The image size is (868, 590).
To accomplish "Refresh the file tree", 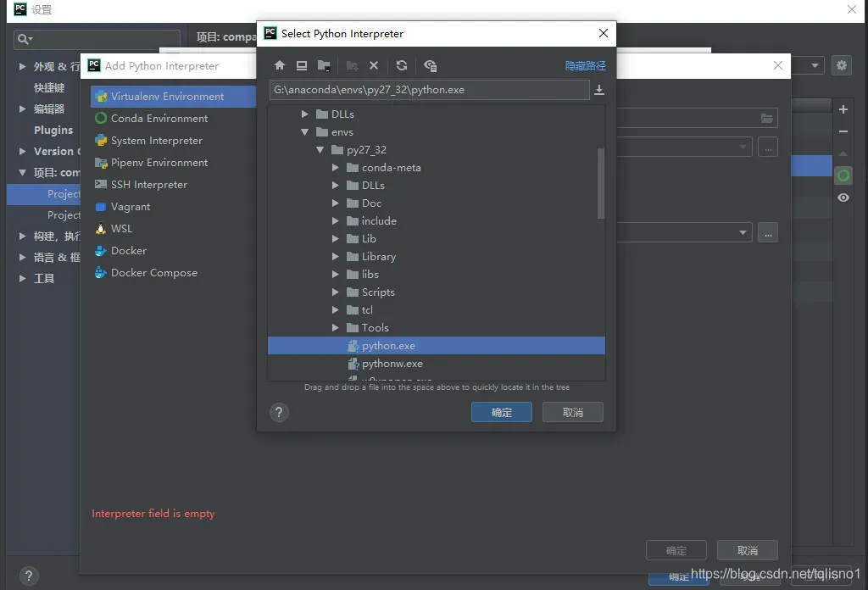I will tap(401, 65).
